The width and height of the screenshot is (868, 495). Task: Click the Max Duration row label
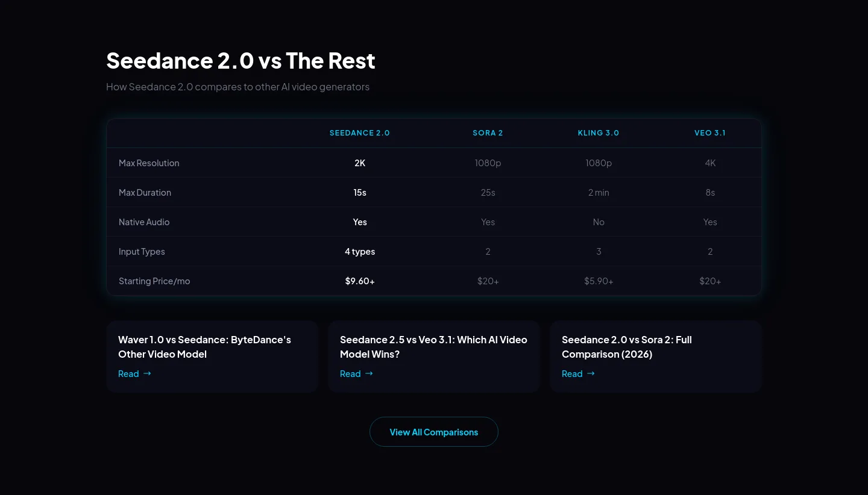(145, 193)
